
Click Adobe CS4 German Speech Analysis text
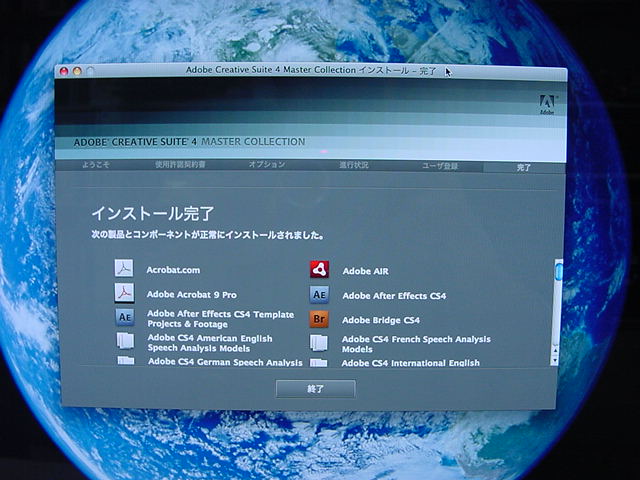225,362
